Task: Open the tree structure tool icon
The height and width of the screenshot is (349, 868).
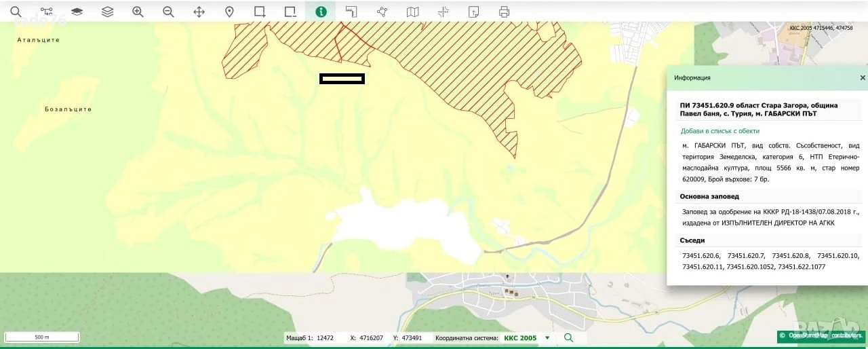Action: coord(46,12)
